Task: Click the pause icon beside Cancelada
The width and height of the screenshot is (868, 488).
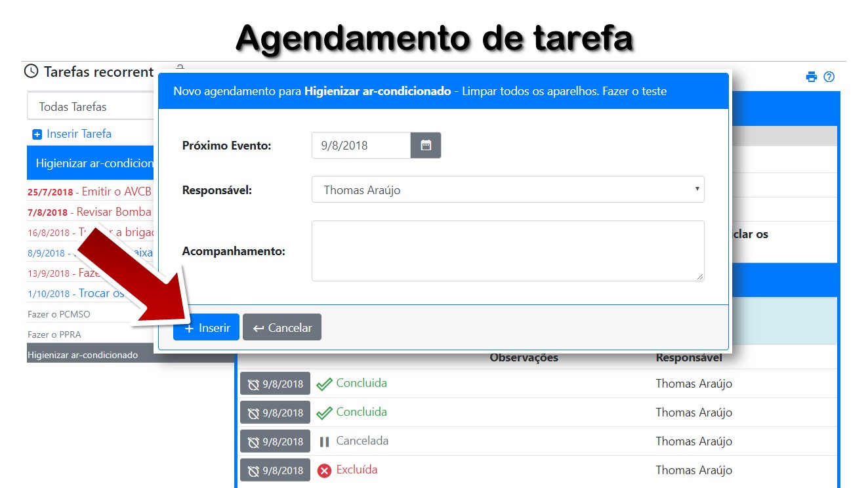Action: 324,441
